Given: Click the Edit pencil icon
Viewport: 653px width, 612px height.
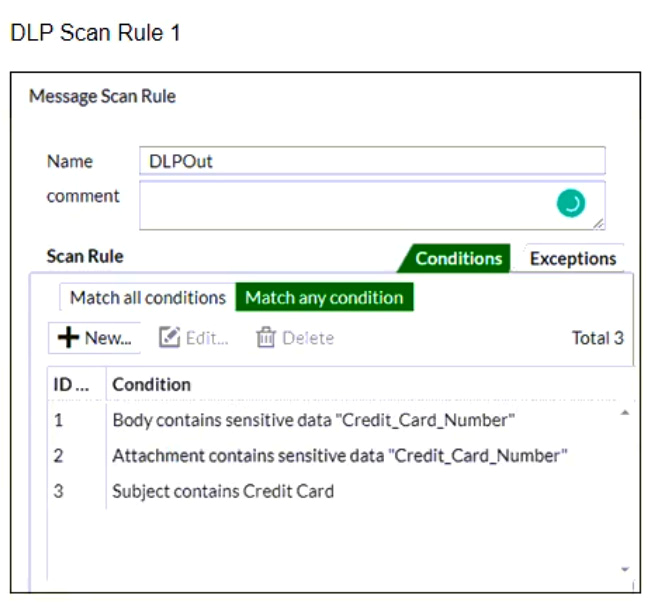Looking at the screenshot, I should click(x=170, y=338).
